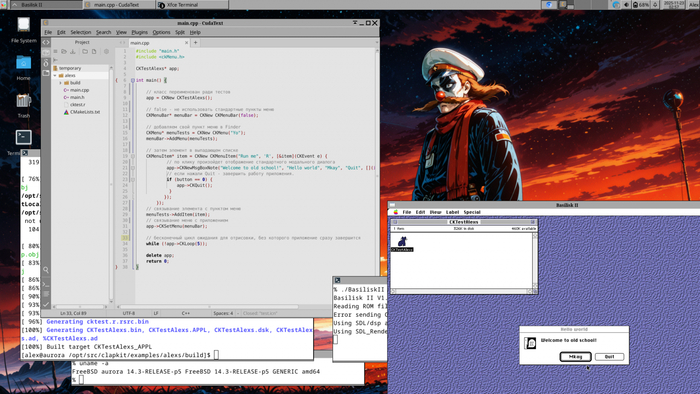
Task: Click the Quit button in Hello world dialog
Action: point(609,357)
